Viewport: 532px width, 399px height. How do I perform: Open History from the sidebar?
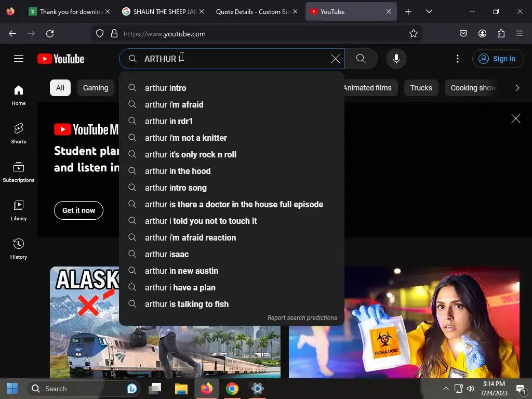19,249
